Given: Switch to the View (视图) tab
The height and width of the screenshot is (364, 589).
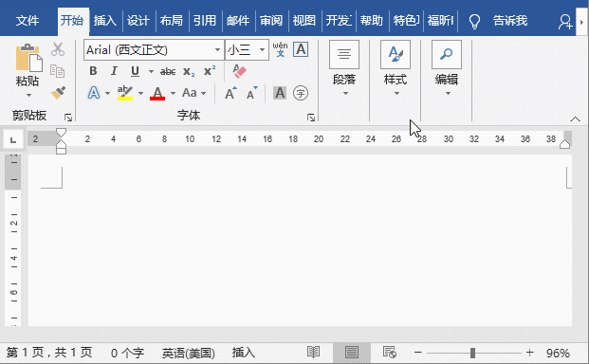Looking at the screenshot, I should click(x=304, y=20).
